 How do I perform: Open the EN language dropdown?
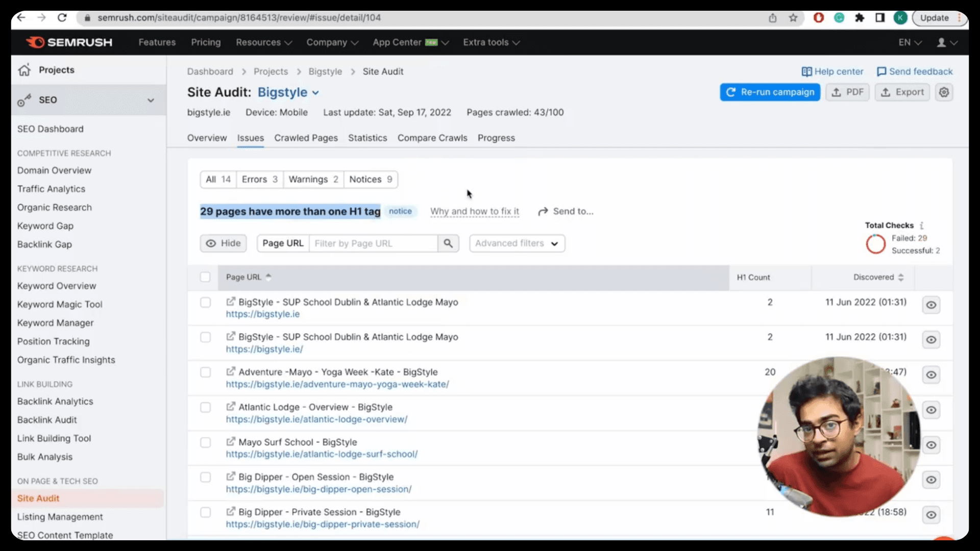click(910, 42)
